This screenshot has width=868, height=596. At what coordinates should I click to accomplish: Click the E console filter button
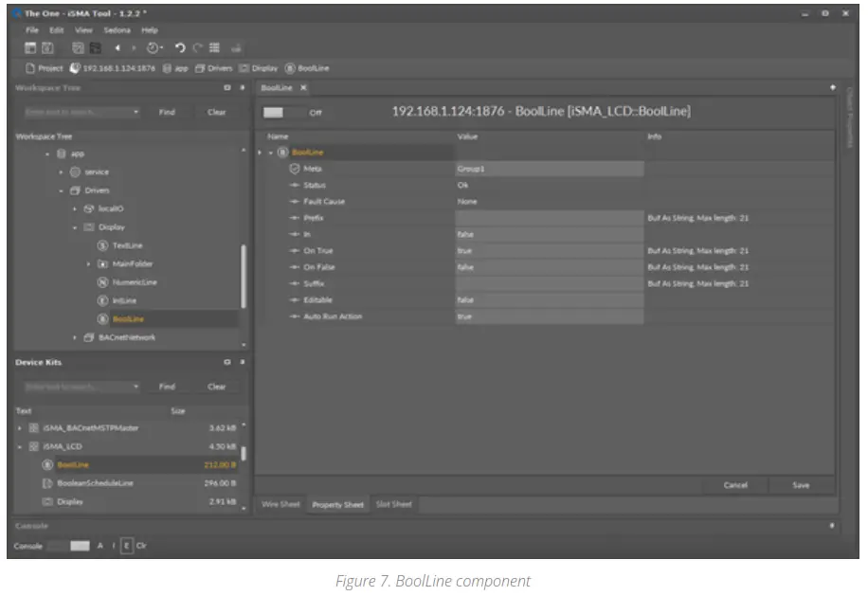pos(126,546)
